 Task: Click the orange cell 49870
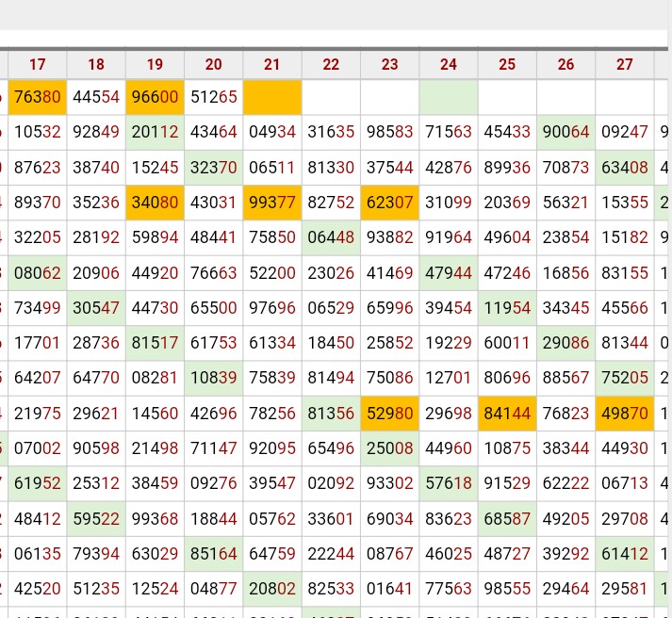click(625, 414)
